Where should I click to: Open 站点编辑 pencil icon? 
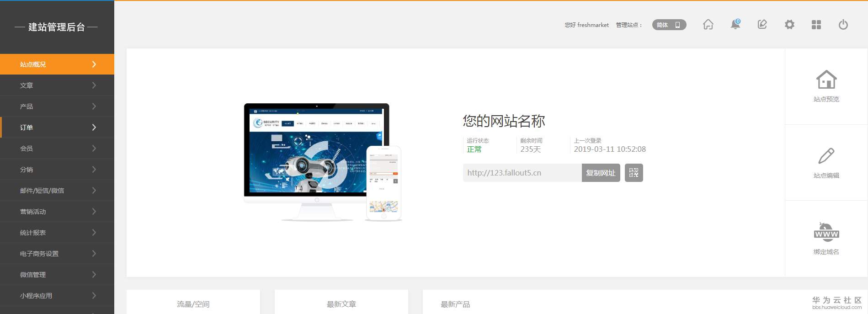826,156
